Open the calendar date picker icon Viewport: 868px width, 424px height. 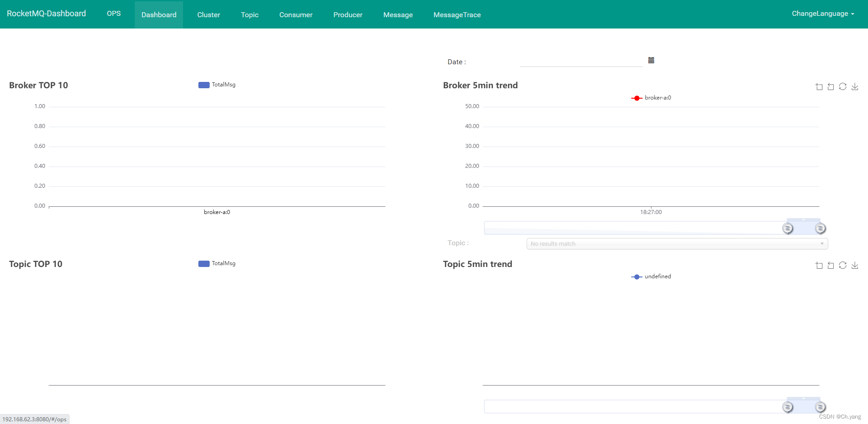[651, 60]
